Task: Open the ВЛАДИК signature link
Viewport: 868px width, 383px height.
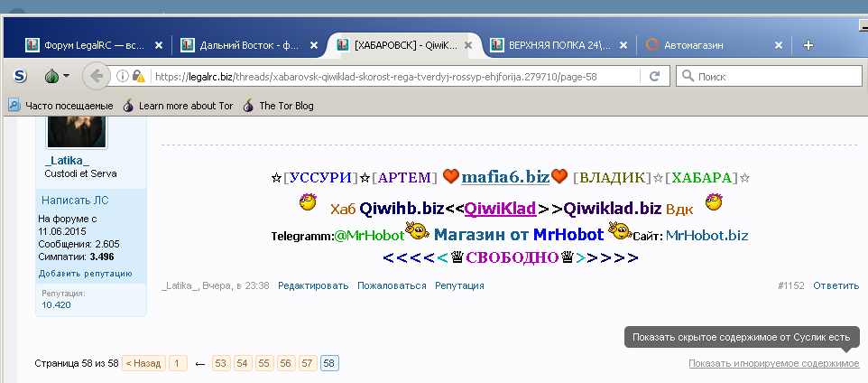Action: coord(613,178)
